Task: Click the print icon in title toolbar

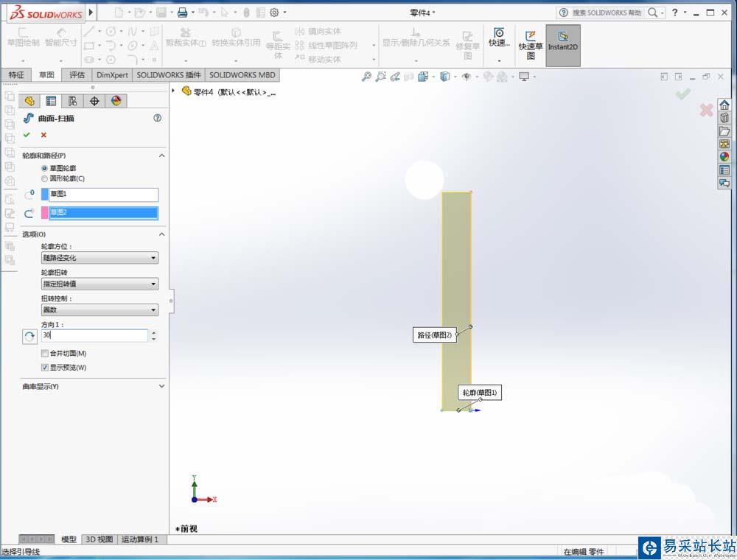Action: [181, 13]
